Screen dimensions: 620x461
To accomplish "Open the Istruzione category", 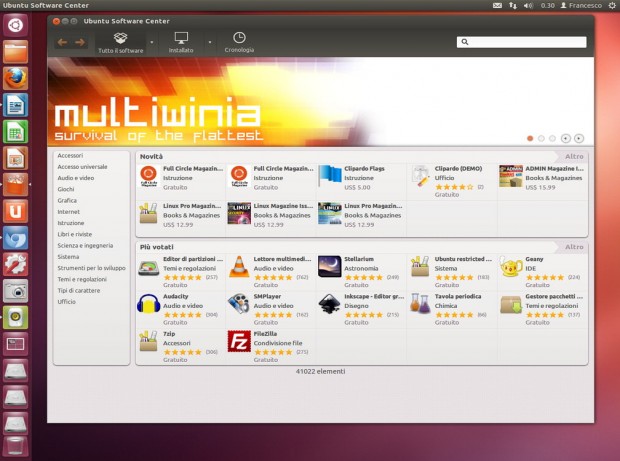I will click(70, 223).
